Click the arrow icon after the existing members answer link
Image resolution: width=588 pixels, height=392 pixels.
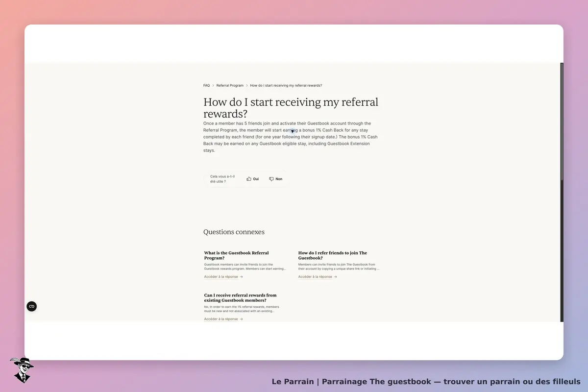click(x=241, y=319)
